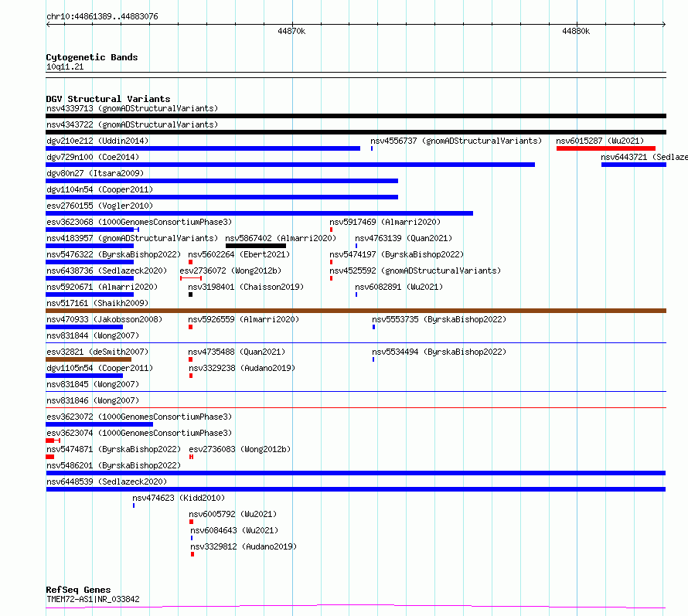Click nsv5920671 (Almarri2020) label
688x616 pixels.
point(102,287)
